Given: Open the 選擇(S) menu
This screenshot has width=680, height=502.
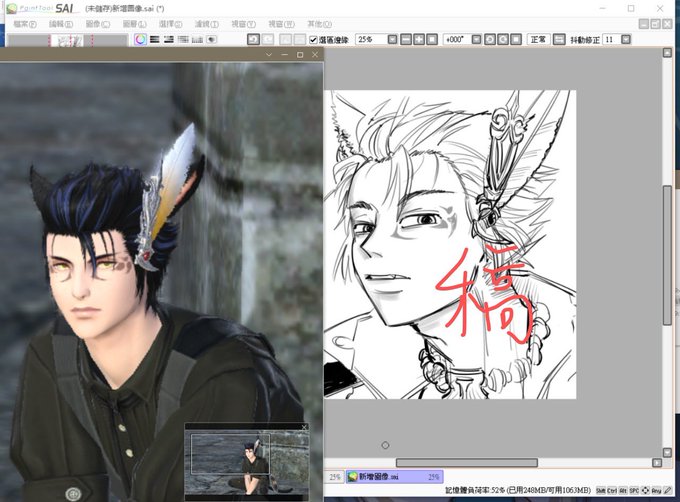Looking at the screenshot, I should click(x=170, y=24).
